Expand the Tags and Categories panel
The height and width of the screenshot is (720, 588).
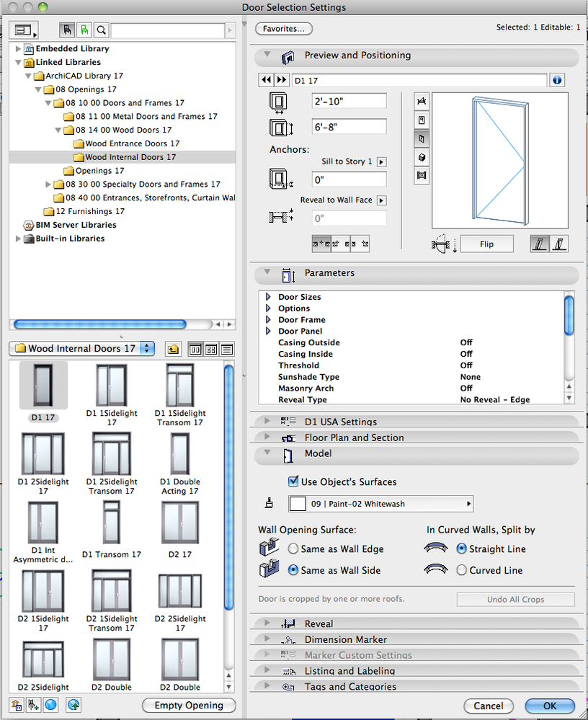tap(267, 685)
